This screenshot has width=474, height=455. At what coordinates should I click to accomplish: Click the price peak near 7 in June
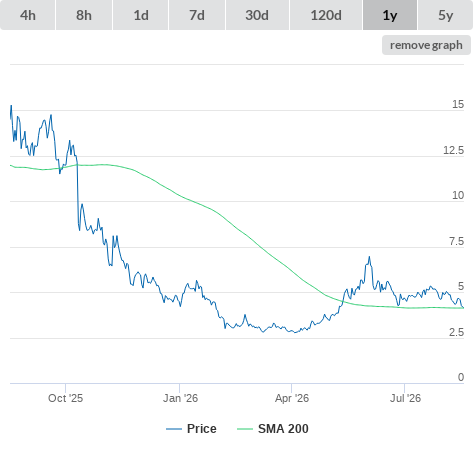click(x=369, y=257)
